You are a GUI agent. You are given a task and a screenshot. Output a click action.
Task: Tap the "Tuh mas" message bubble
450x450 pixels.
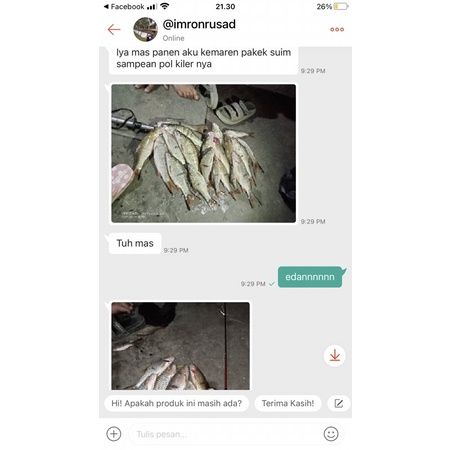pos(135,243)
